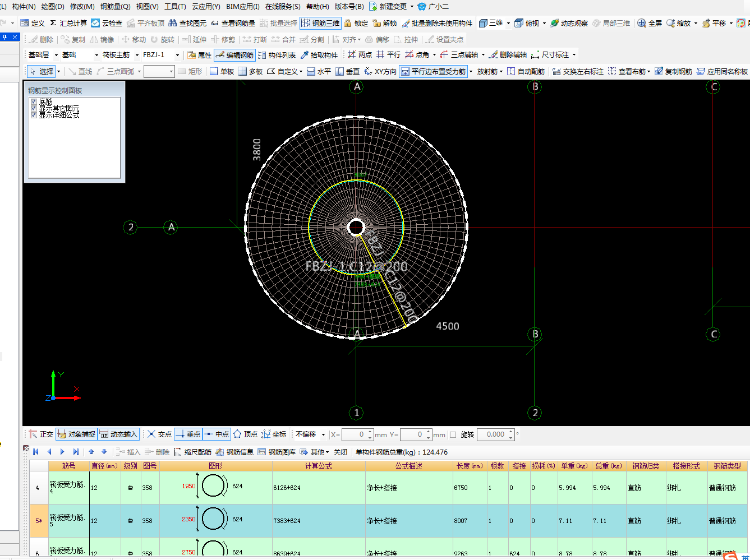Set rebar direction to 垂直 vertical
This screenshot has height=560, width=750.
click(348, 71)
